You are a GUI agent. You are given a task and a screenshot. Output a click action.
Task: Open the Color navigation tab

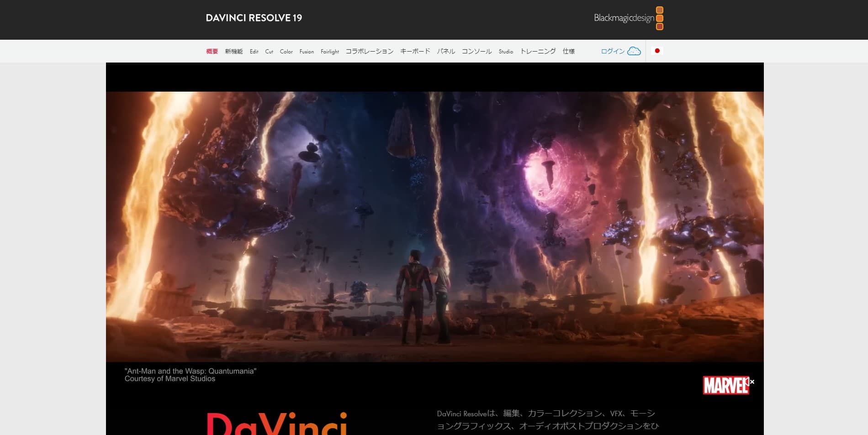point(286,51)
